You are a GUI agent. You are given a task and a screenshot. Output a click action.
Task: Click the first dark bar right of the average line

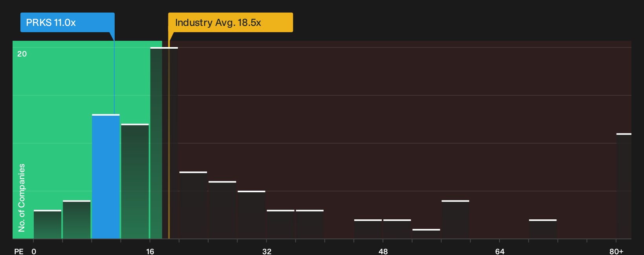coord(193,205)
